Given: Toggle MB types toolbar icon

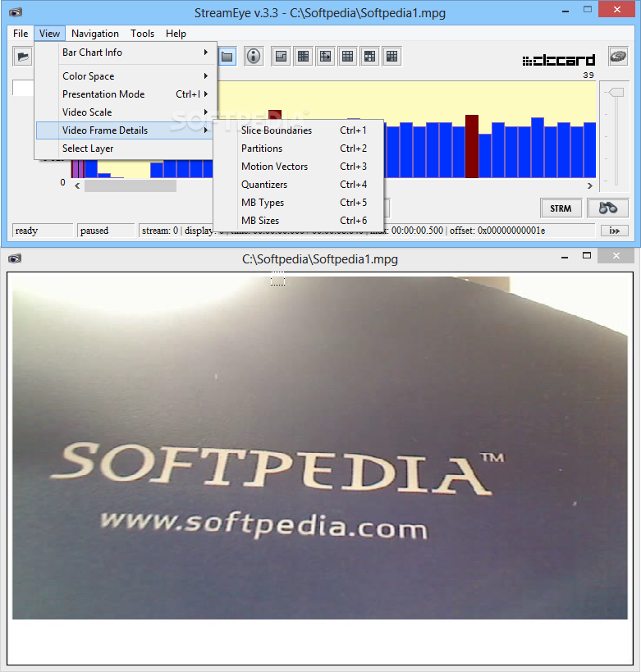Looking at the screenshot, I should click(369, 56).
